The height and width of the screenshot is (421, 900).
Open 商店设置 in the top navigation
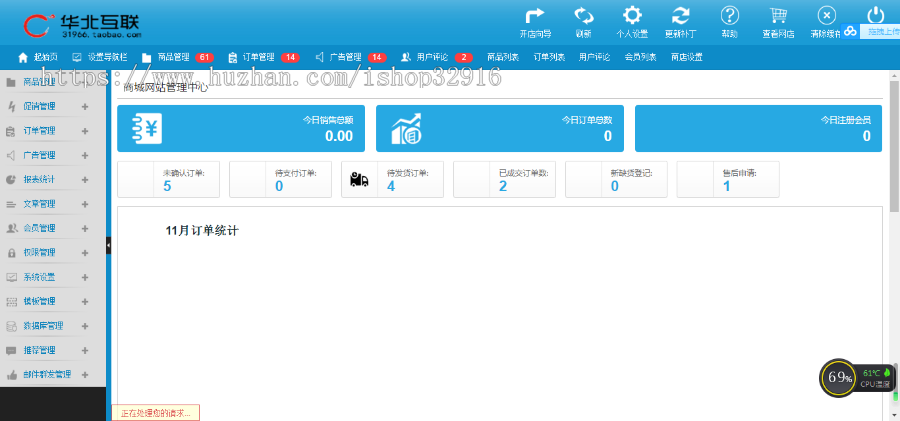pyautogui.click(x=686, y=57)
